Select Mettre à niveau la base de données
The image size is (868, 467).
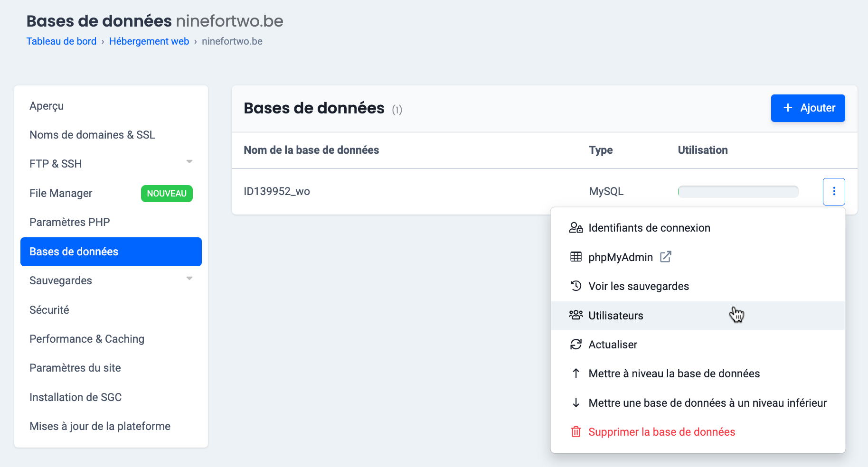tap(674, 374)
